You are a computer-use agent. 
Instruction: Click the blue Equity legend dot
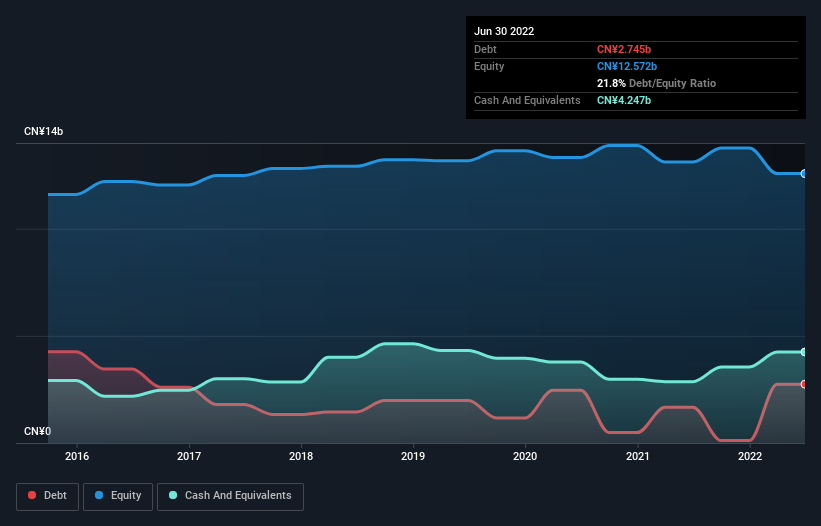tap(99, 495)
